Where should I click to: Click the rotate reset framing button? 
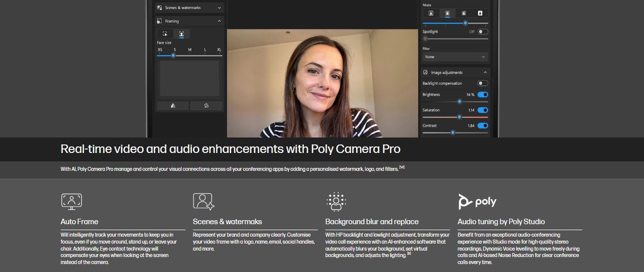tap(206, 106)
